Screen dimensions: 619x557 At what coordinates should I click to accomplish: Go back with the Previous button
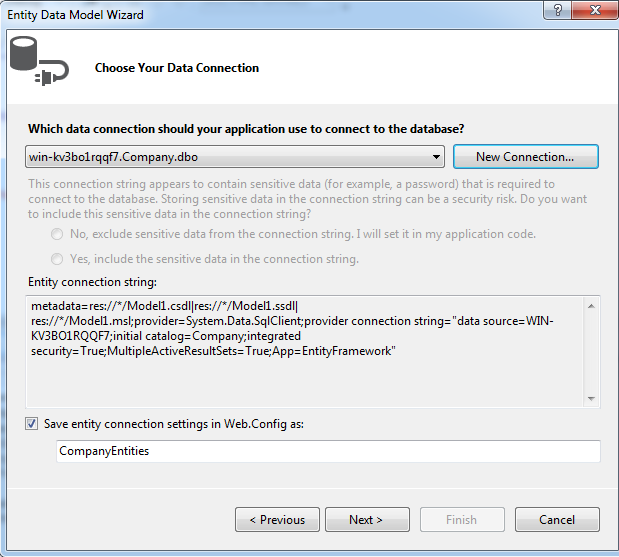coord(277,520)
